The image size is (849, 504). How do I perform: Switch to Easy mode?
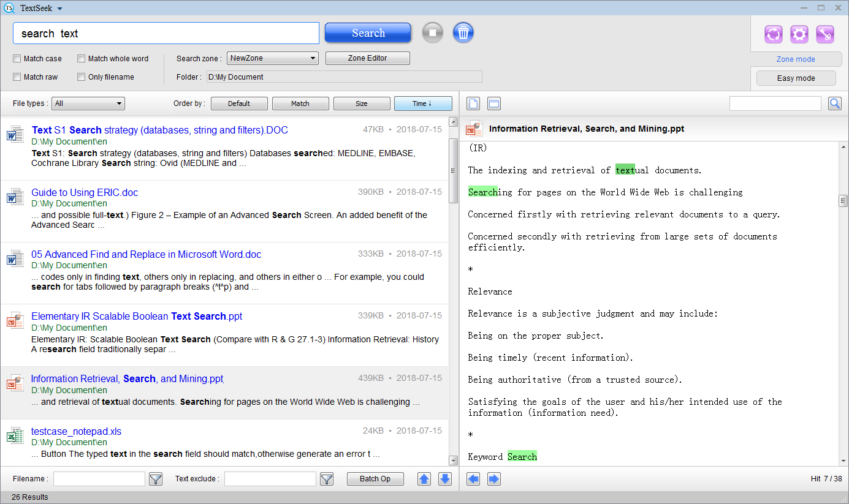796,78
